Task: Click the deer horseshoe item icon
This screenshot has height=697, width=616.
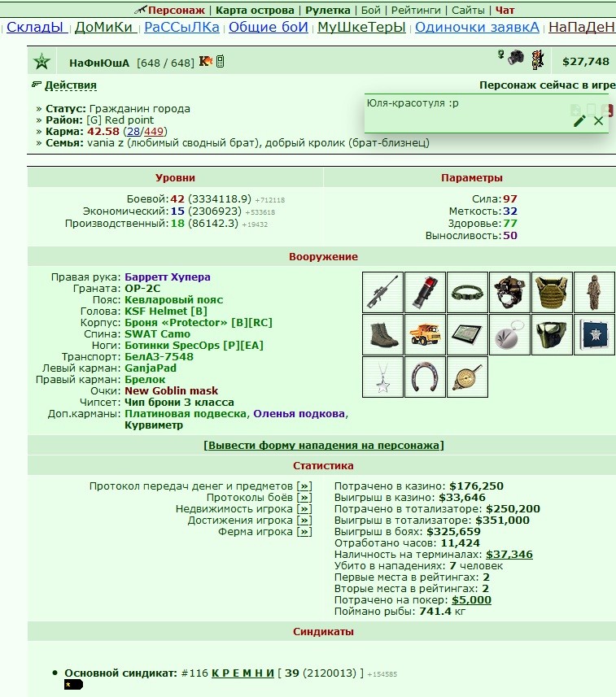Action: pyautogui.click(x=425, y=377)
